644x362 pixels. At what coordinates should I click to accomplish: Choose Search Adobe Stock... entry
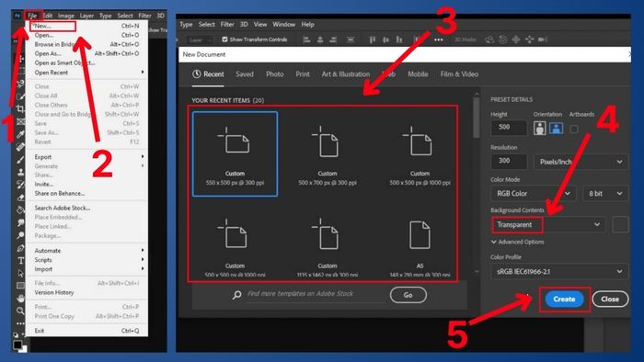[86, 208]
